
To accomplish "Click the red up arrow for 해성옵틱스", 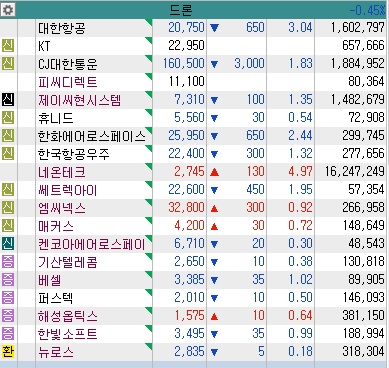I will (x=214, y=316).
